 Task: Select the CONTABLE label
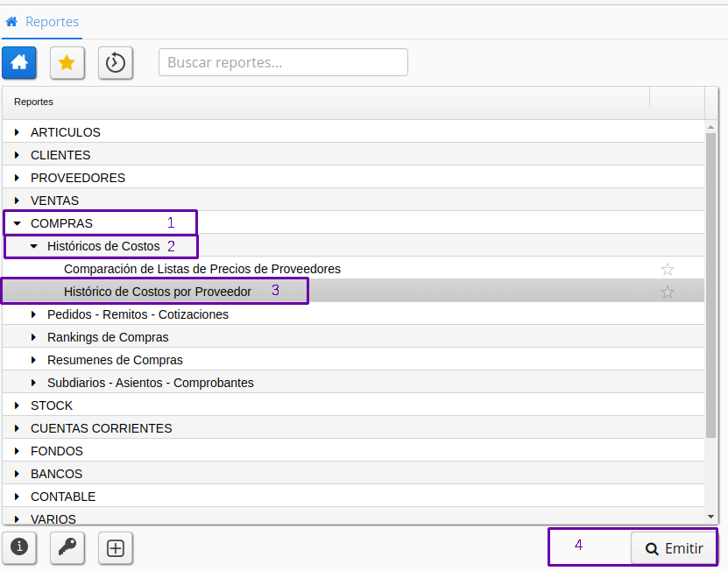pyautogui.click(x=63, y=497)
